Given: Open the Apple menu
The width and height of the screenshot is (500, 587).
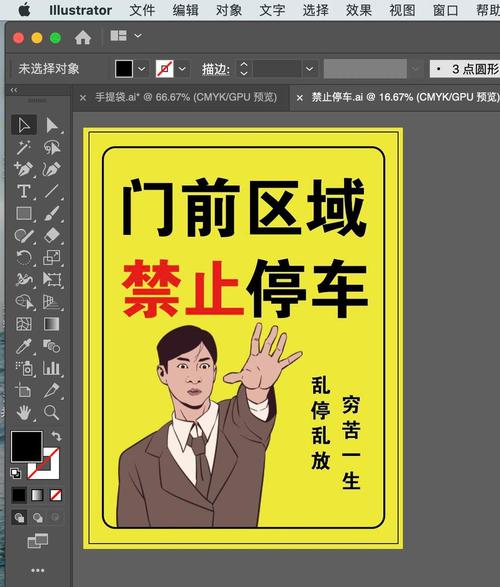Looking at the screenshot, I should [x=25, y=10].
